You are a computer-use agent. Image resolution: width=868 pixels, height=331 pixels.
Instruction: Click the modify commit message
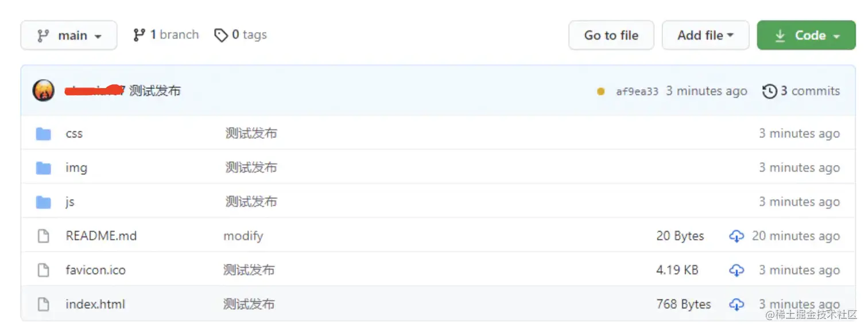click(243, 236)
